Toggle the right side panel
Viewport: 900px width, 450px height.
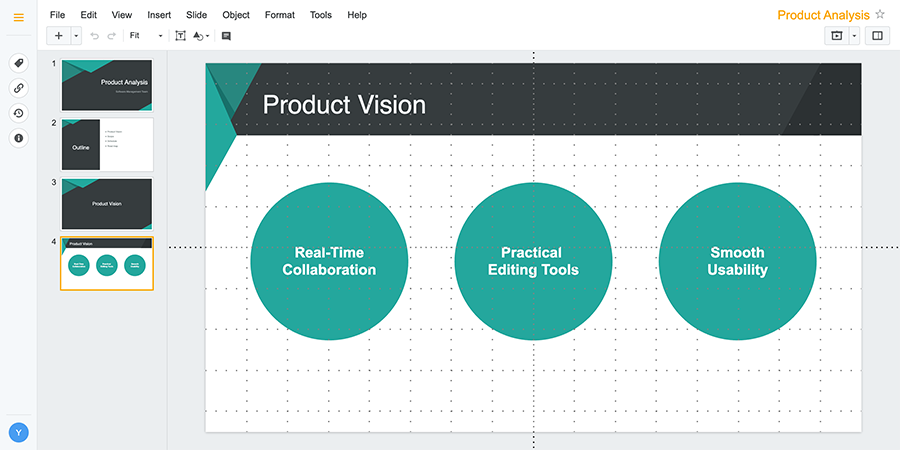click(877, 36)
